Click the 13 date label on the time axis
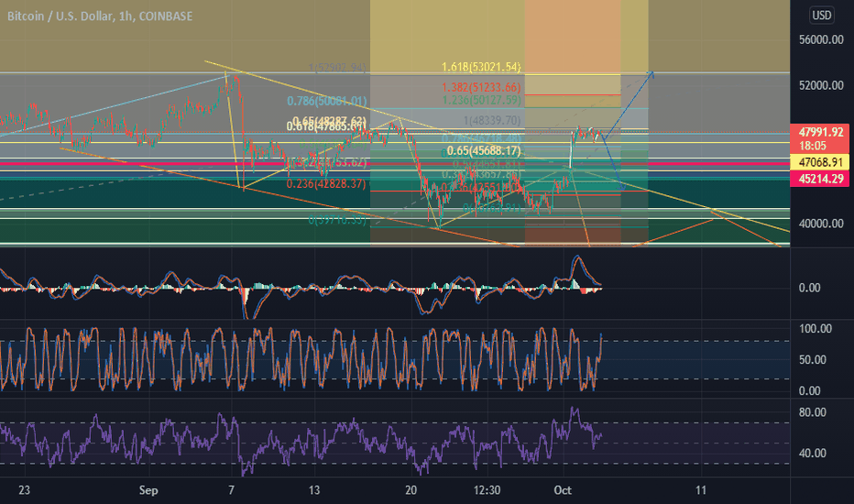This screenshot has width=854, height=504. point(314,490)
